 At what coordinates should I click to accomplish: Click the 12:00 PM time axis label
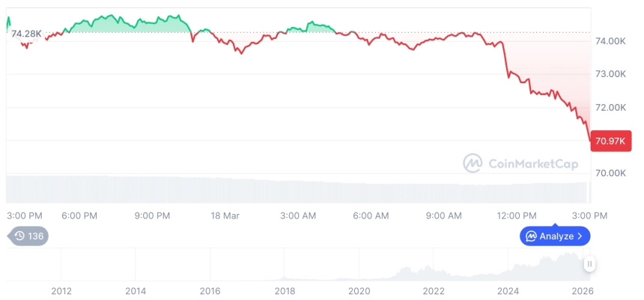[517, 215]
